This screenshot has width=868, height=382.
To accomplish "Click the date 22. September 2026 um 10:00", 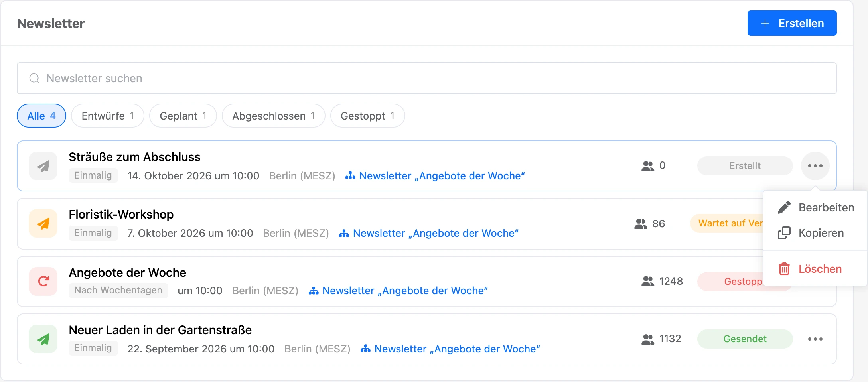I will (201, 349).
